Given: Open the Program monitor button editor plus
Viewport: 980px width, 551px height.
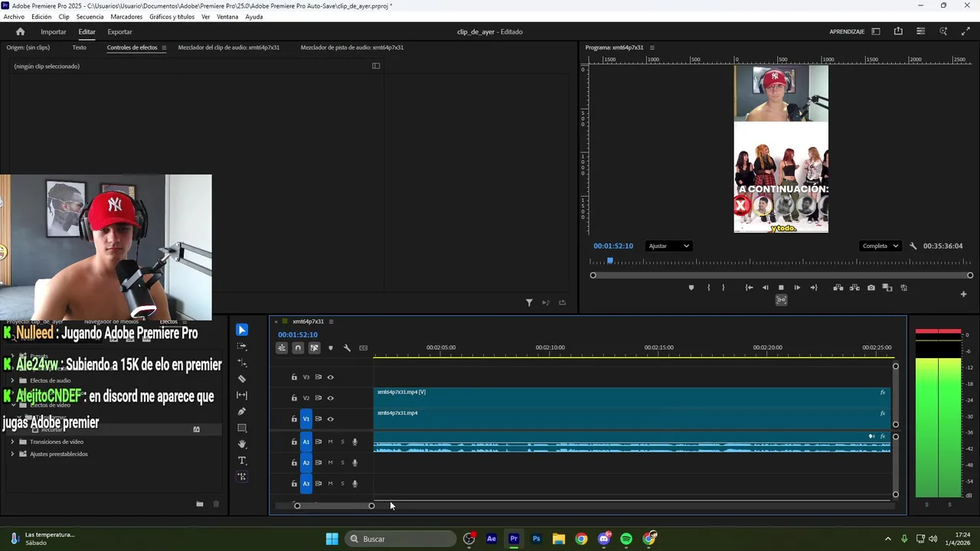Looking at the screenshot, I should click(x=963, y=294).
